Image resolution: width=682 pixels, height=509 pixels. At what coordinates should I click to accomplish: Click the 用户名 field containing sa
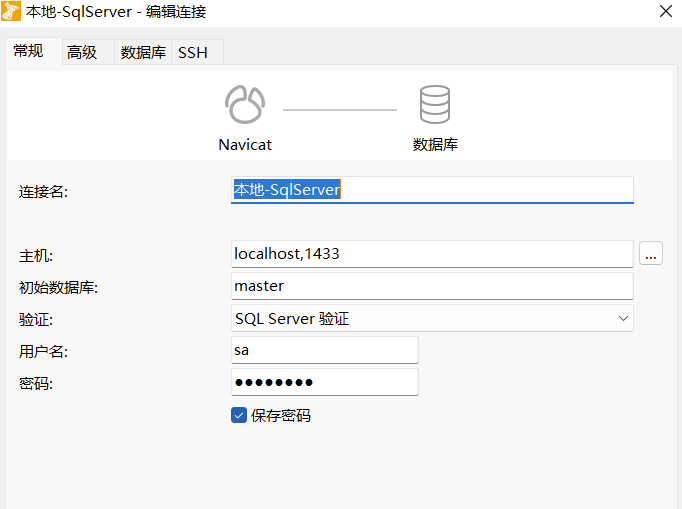324,350
